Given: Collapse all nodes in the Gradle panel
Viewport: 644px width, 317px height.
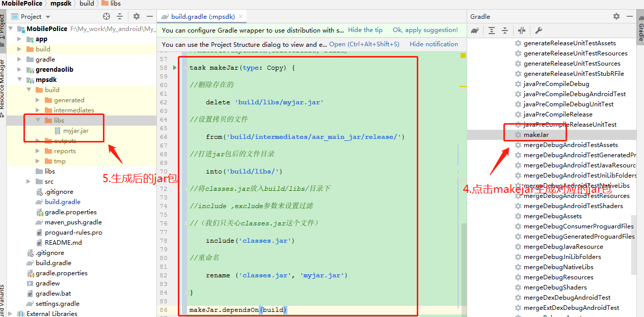Looking at the screenshot, I should (505, 31).
